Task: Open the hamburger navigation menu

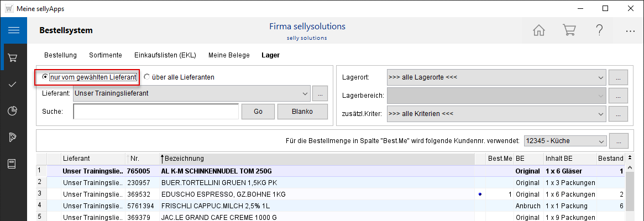Action: tap(14, 30)
